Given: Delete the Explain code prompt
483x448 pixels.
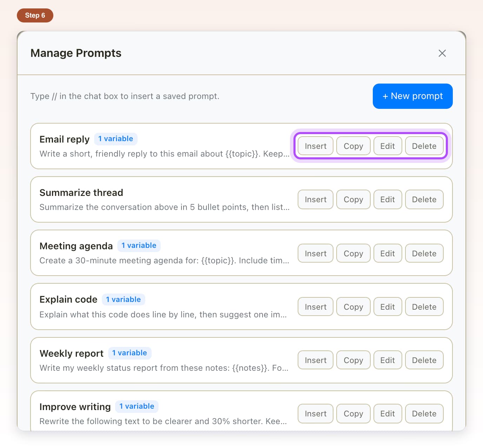Looking at the screenshot, I should coord(424,307).
